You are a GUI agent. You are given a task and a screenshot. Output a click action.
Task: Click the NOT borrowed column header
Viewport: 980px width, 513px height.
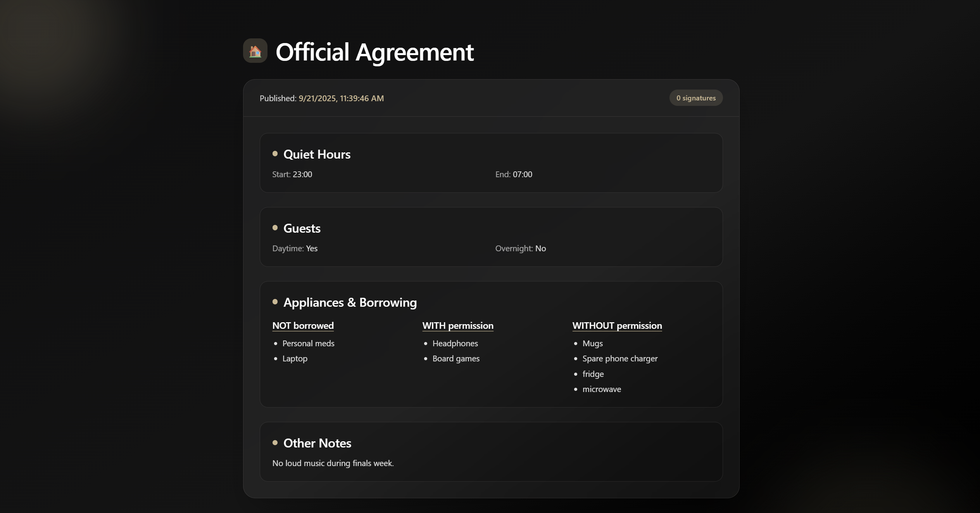(303, 326)
